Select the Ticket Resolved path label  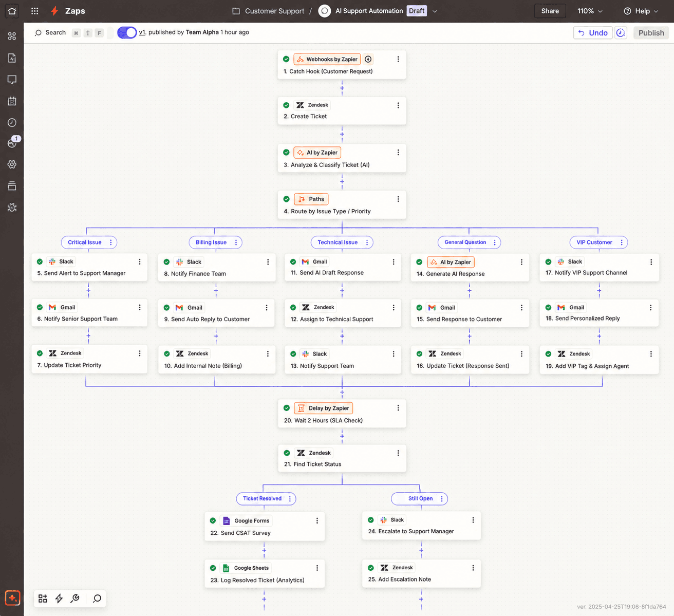pyautogui.click(x=263, y=498)
